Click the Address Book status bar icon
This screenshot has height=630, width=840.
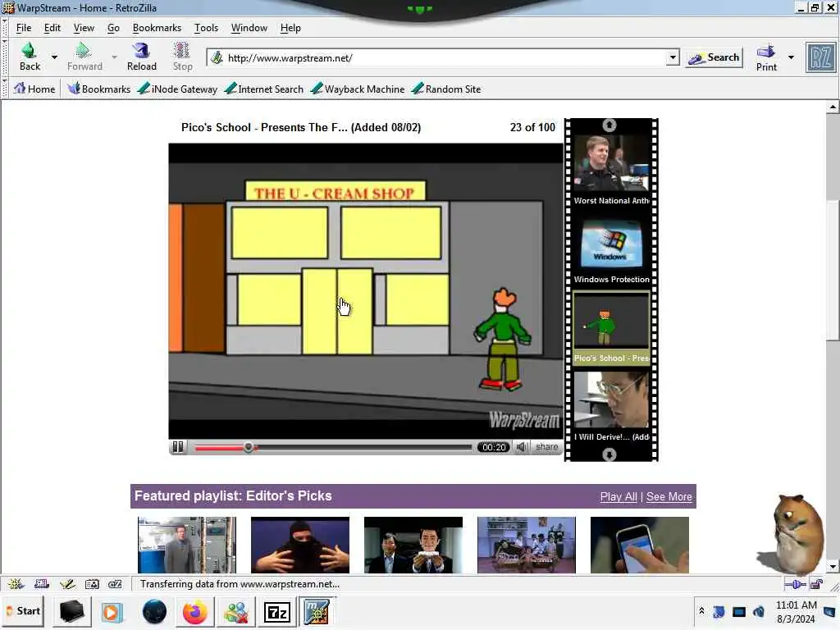[92, 584]
